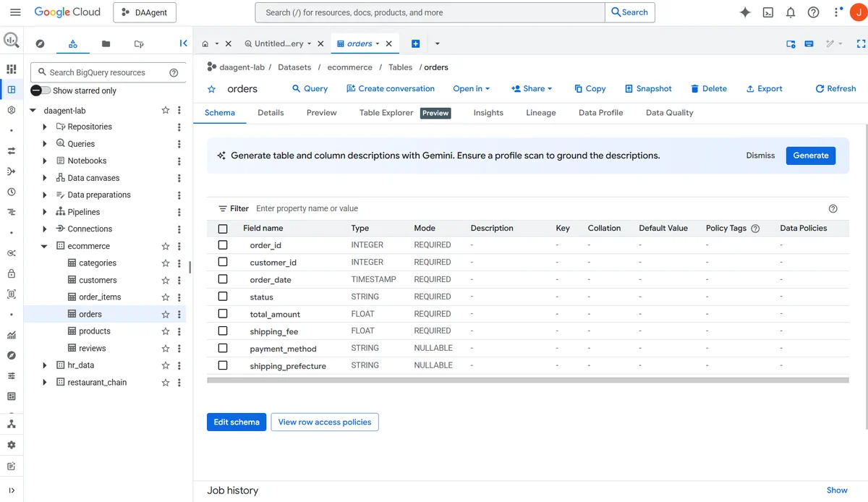Open the Share dropdown

(x=532, y=89)
